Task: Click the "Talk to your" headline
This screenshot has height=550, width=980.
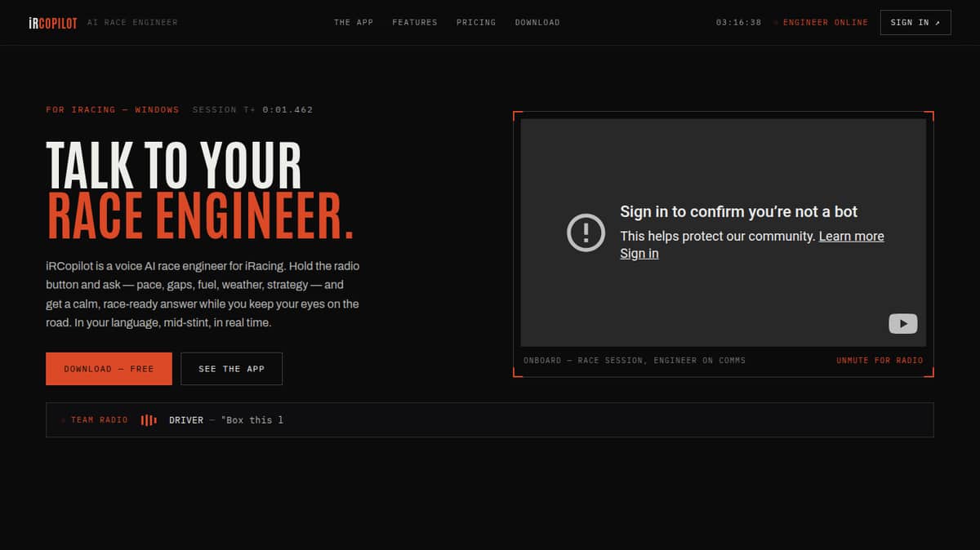Action: [x=174, y=166]
